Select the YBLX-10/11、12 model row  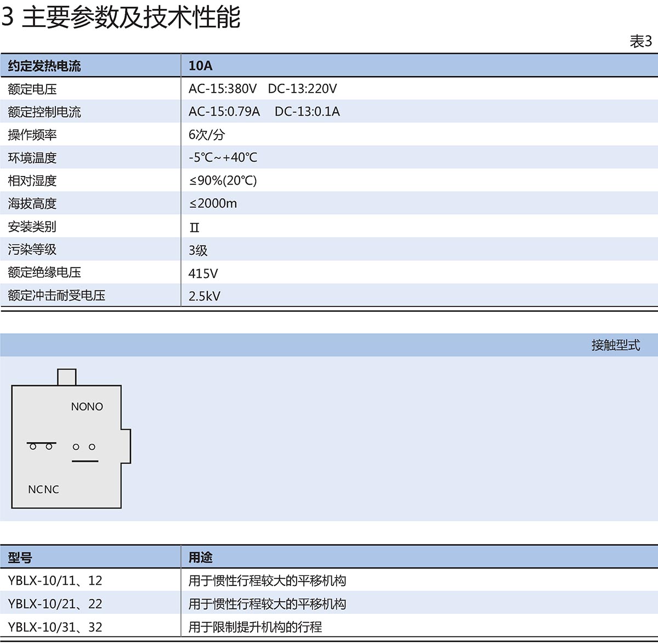coord(55,581)
